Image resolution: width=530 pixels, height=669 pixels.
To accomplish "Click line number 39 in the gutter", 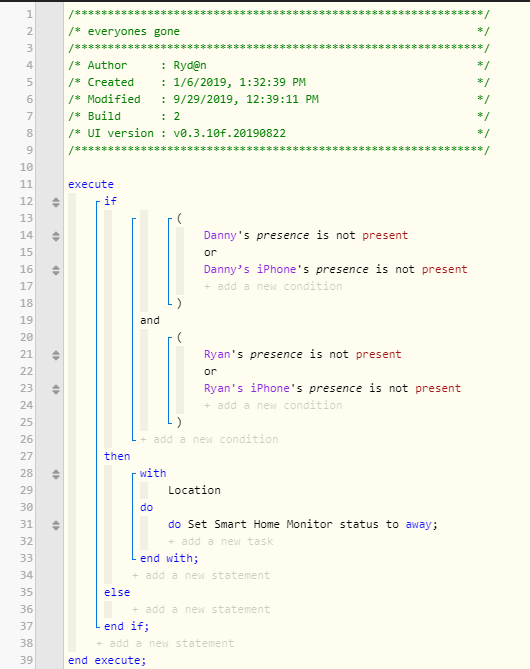I will [26, 660].
